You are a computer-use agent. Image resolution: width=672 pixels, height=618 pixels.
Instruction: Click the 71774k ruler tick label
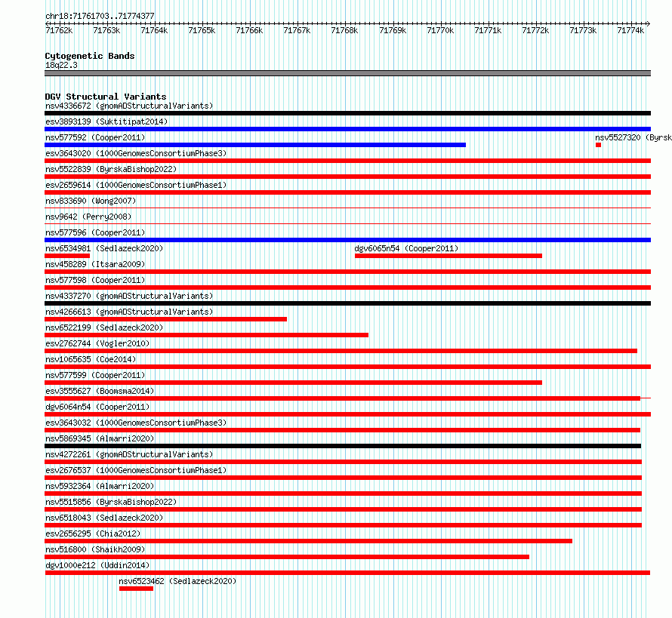pyautogui.click(x=630, y=30)
